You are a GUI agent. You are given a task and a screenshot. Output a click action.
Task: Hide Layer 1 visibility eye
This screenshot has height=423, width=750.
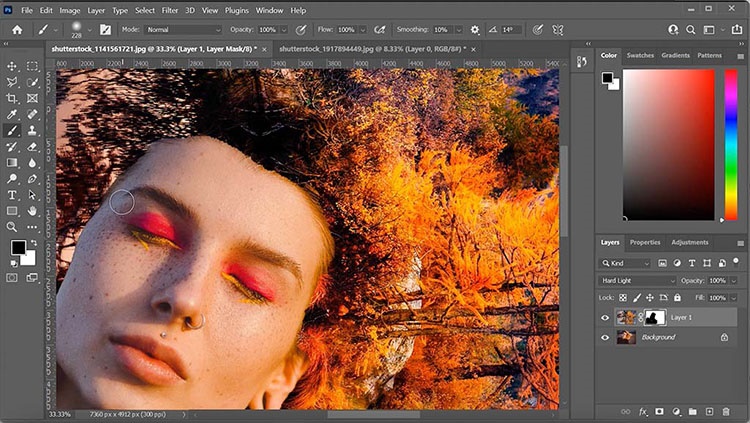[605, 317]
